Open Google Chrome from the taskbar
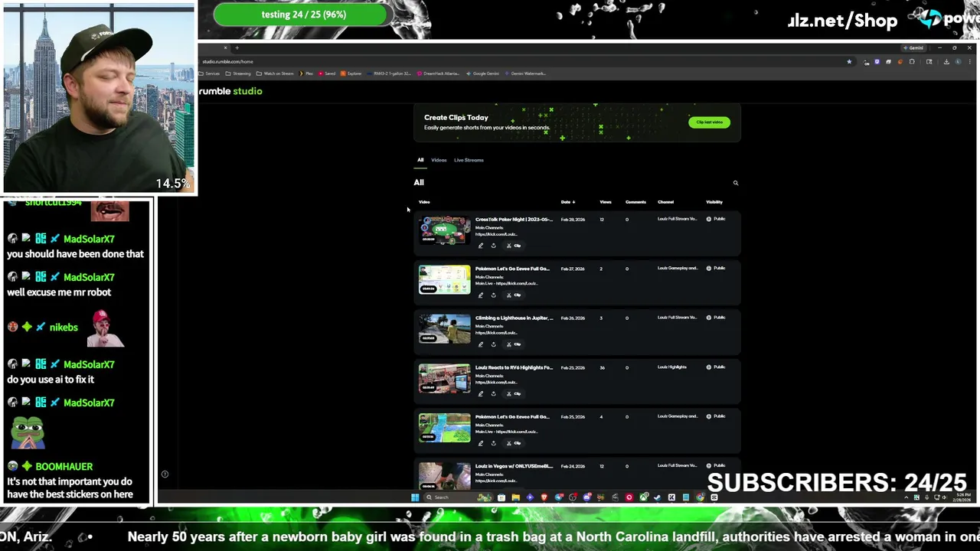This screenshot has width=980, height=551. pyautogui.click(x=700, y=497)
